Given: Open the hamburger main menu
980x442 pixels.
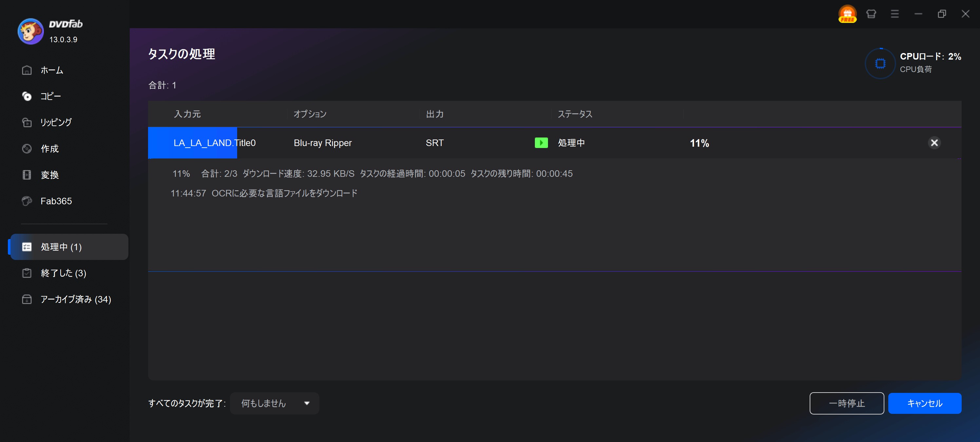Looking at the screenshot, I should (895, 14).
